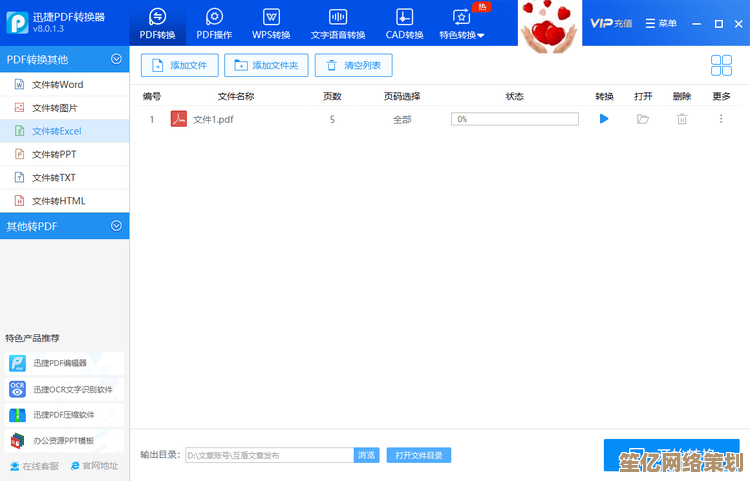The image size is (750, 481).
Task: Open more options three-dot icon
Action: (721, 119)
